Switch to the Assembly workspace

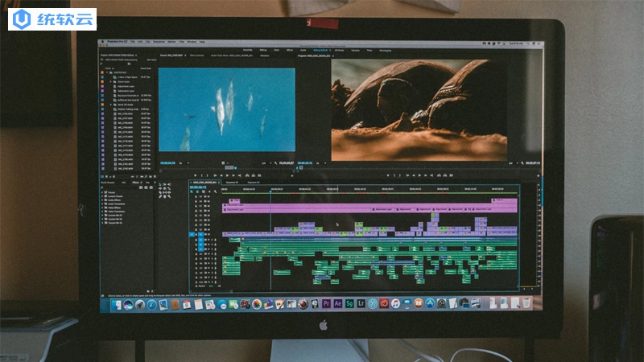click(248, 50)
